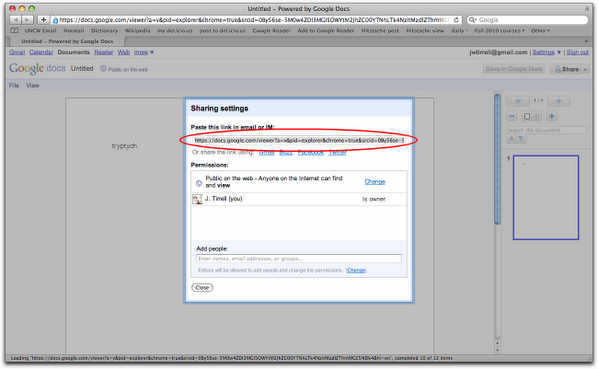Viewport: 598px width, 369px height.
Task: Go back with the browser back arrow
Action: (15, 20)
